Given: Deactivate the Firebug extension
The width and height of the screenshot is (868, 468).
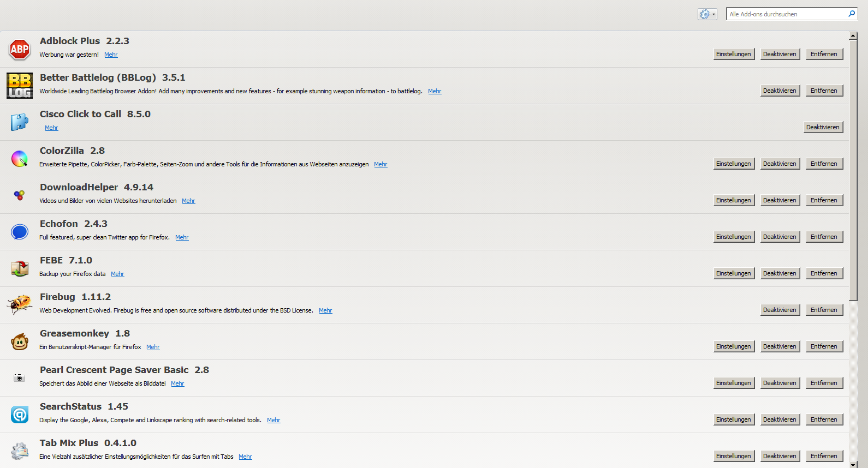Looking at the screenshot, I should click(780, 310).
